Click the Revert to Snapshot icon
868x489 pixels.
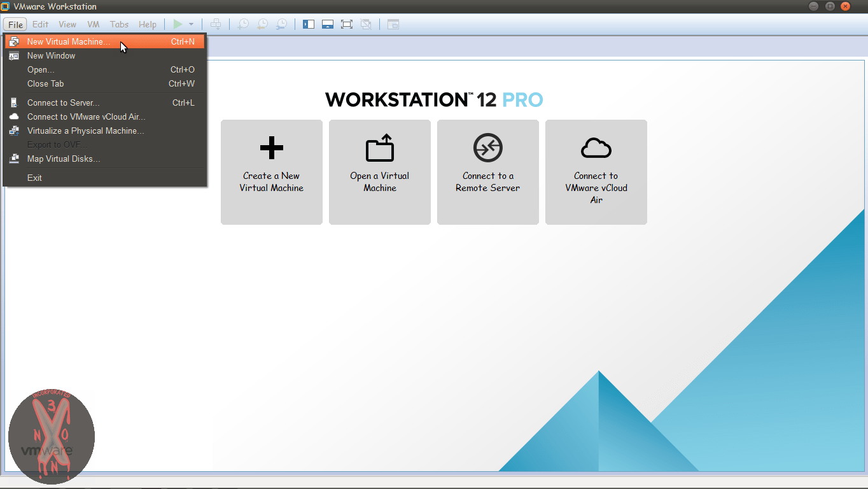(262, 24)
